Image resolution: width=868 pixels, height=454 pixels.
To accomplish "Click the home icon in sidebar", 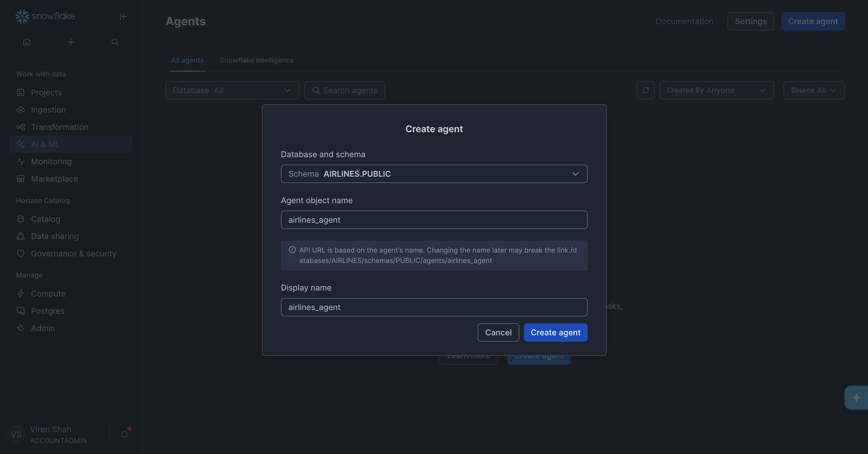I will (x=27, y=42).
